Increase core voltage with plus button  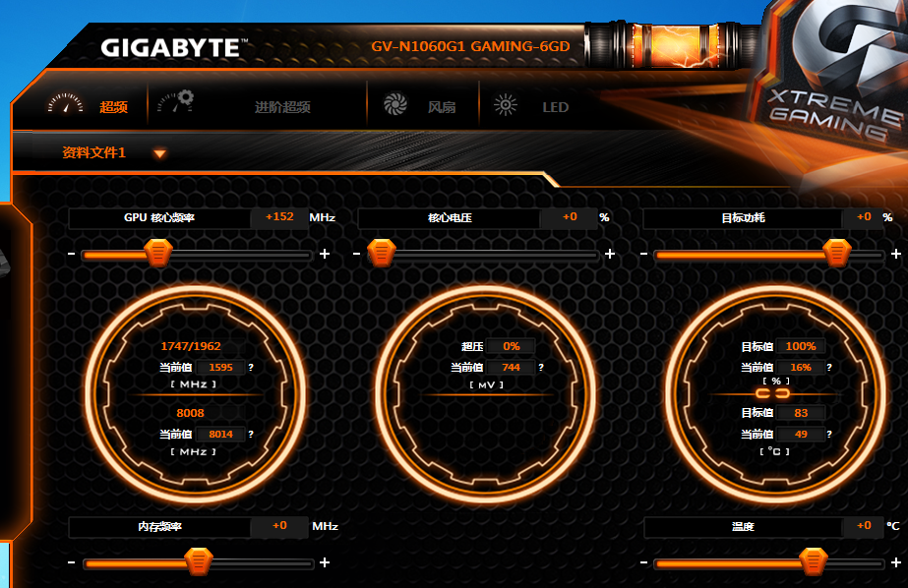(609, 255)
